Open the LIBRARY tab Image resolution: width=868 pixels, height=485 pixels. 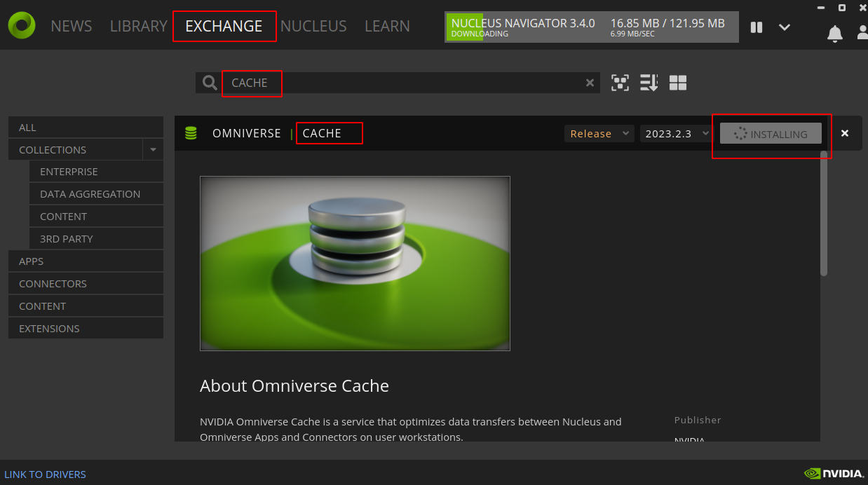click(x=139, y=26)
